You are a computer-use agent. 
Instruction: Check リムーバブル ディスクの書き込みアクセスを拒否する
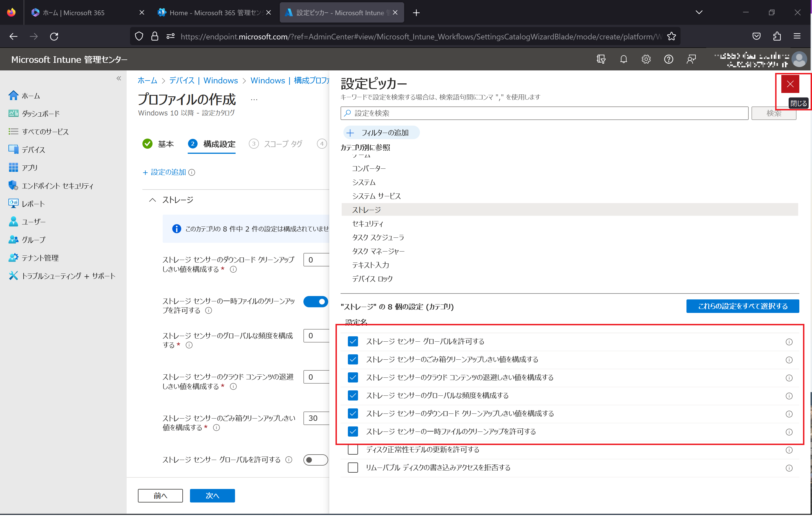pos(353,468)
